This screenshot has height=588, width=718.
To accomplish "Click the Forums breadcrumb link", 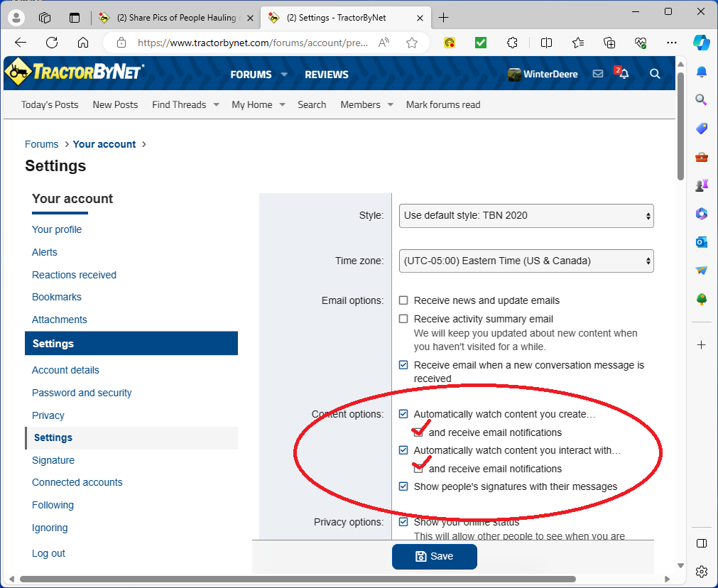I will [42, 144].
